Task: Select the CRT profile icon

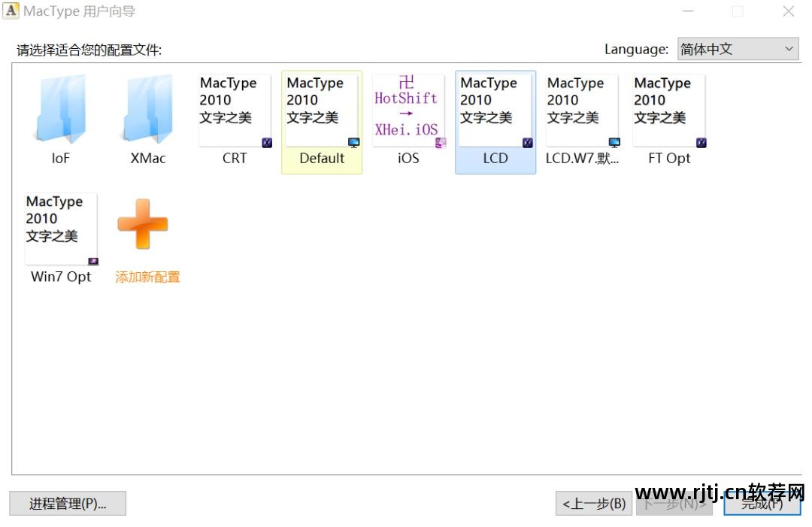Action: (x=235, y=111)
